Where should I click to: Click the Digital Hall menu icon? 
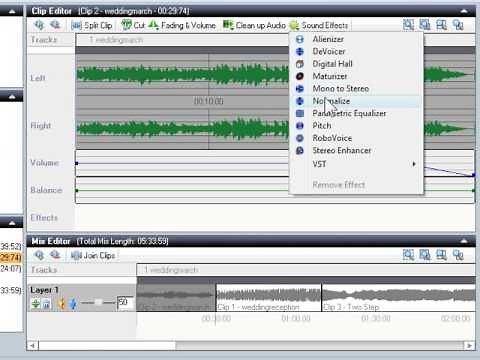tap(300, 64)
